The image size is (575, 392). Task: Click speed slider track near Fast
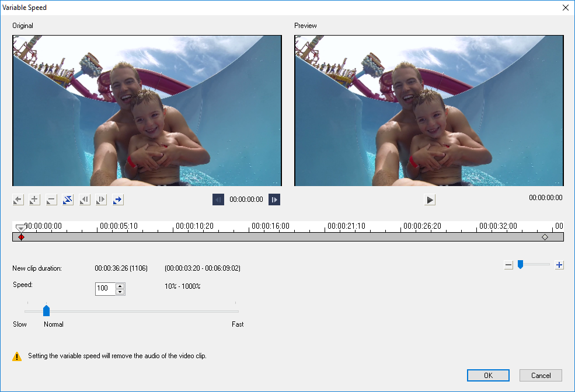tap(235, 311)
